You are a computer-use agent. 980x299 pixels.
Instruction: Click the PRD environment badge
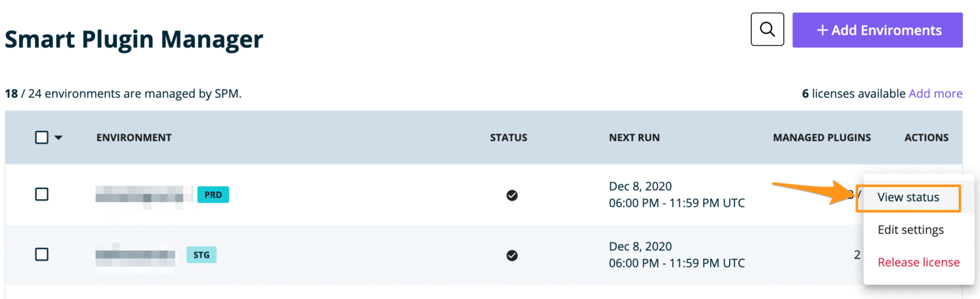(x=212, y=194)
